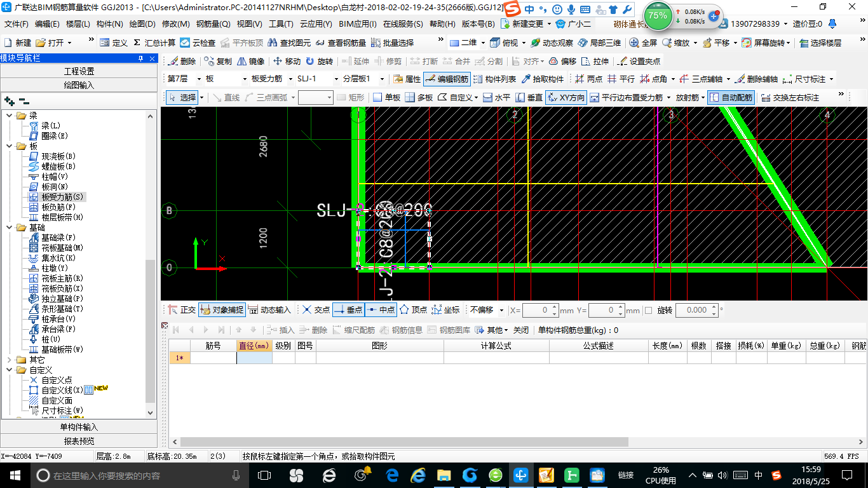Toggle 自动配筋 auto rebar mode
868x488 pixels.
coord(731,97)
